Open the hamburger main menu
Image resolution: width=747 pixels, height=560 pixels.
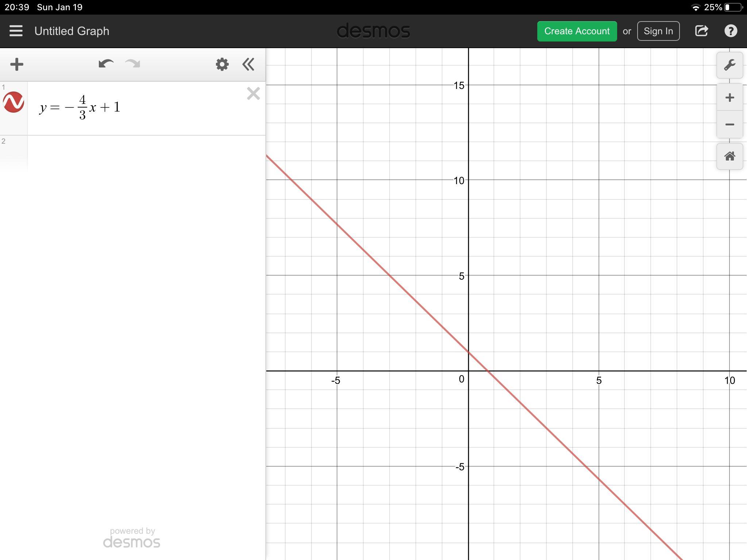(16, 31)
